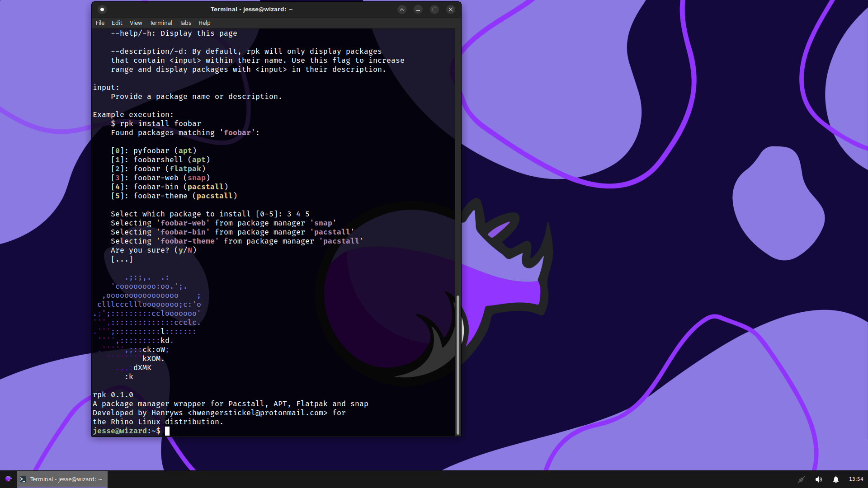Click the 13:54 clock
This screenshot has width=868, height=488.
[856, 479]
